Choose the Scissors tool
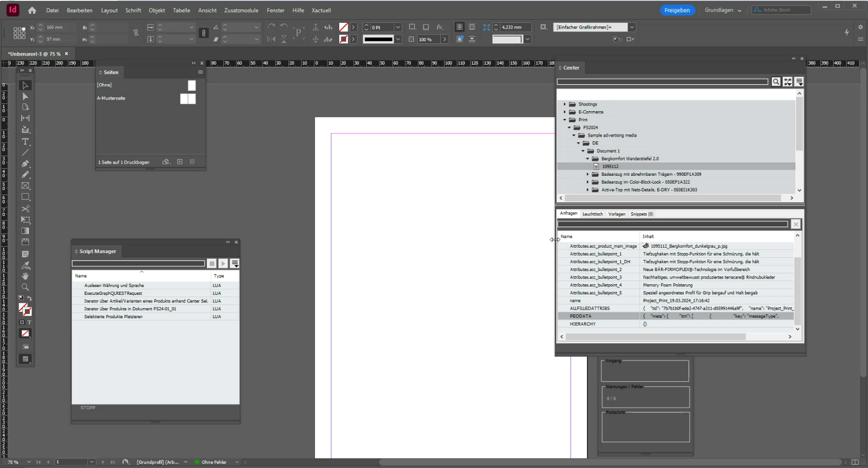Screen dimensions: 868x468 25,209
